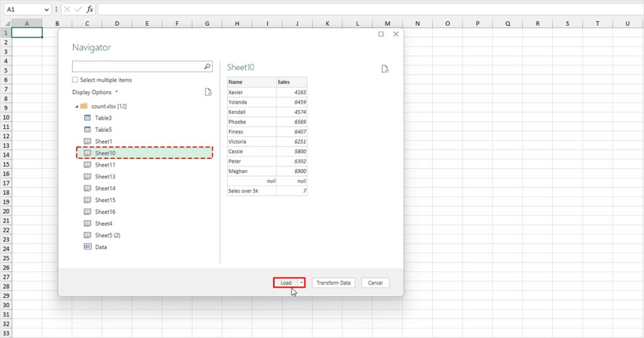
Task: Click the Sheet1 worksheet icon
Action: [87, 141]
